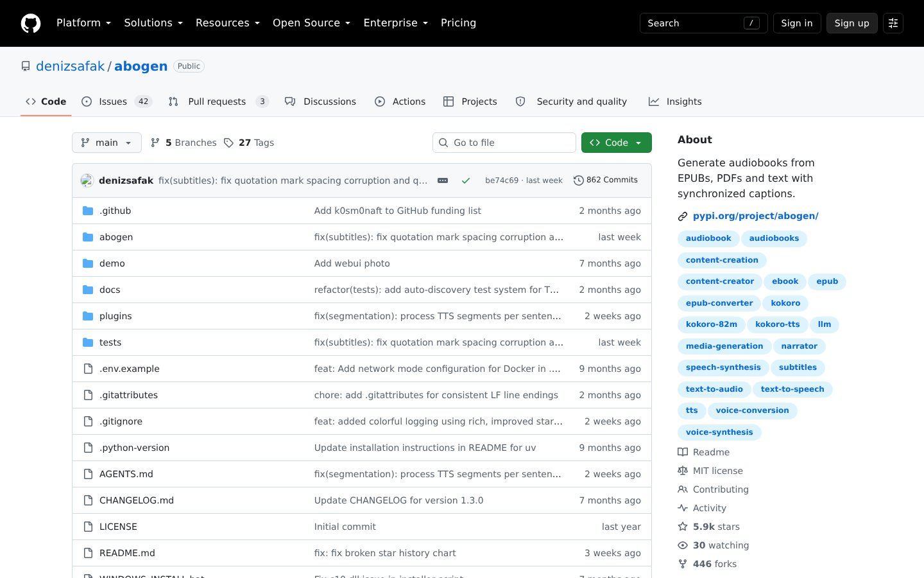Open the Pricing link
Viewport: 924px width, 578px height.
click(459, 23)
